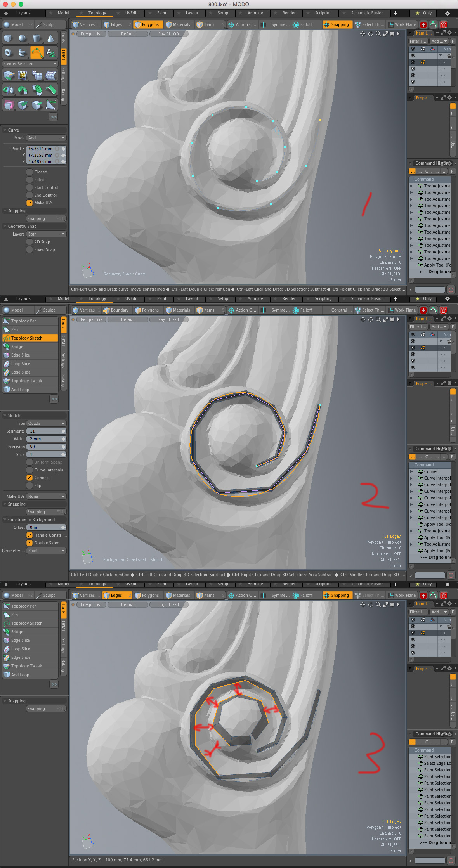
Task: Click the box with green arrow extrude icon
Action: [x=9, y=75]
